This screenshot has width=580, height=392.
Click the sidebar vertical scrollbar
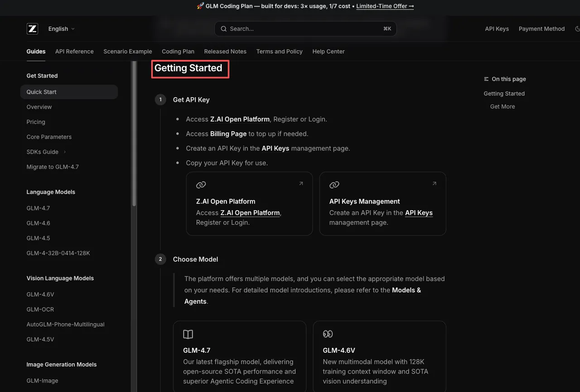(x=134, y=136)
